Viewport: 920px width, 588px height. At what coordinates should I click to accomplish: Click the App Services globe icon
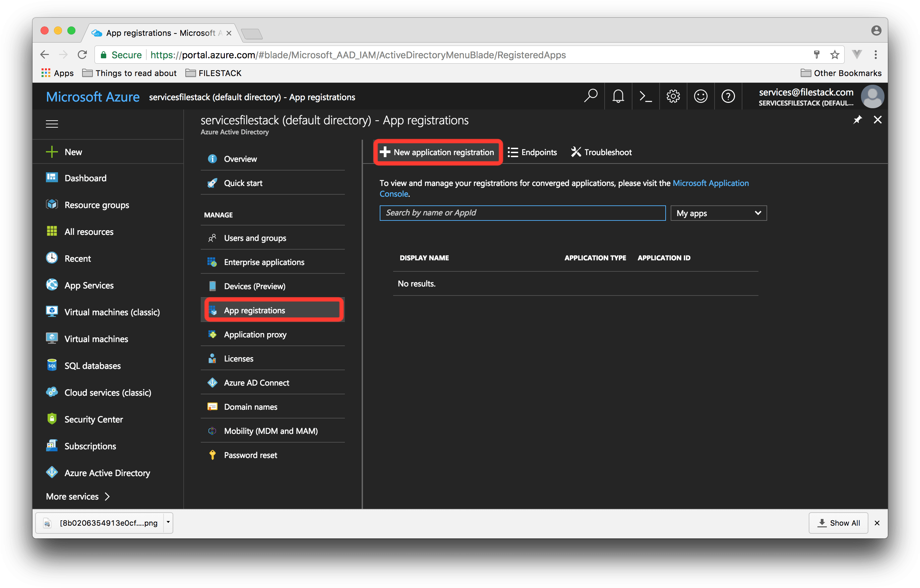pyautogui.click(x=52, y=284)
